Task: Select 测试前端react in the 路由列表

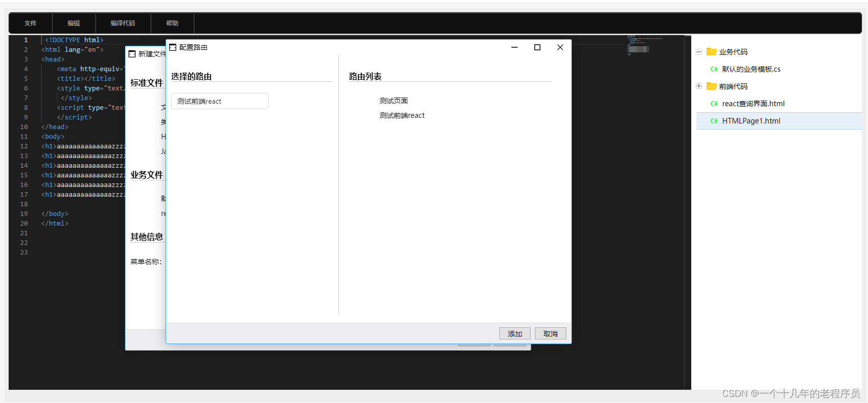Action: click(x=402, y=115)
